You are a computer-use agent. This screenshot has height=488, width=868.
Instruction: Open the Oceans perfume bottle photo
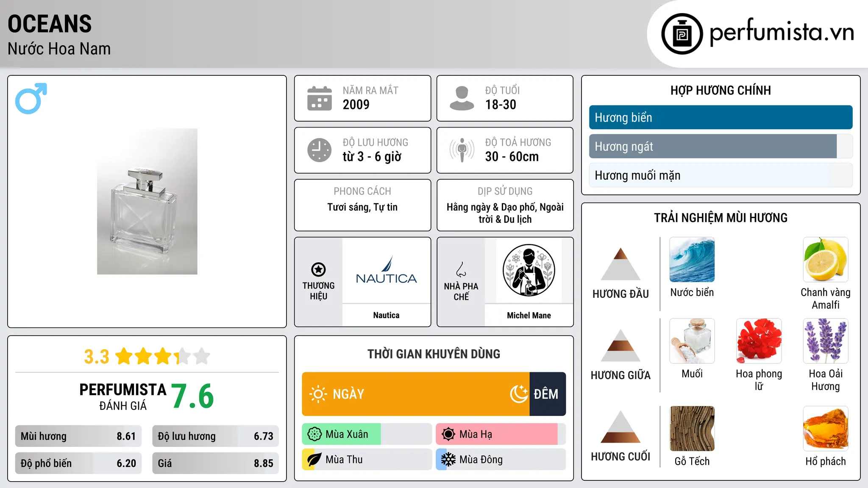[147, 201]
